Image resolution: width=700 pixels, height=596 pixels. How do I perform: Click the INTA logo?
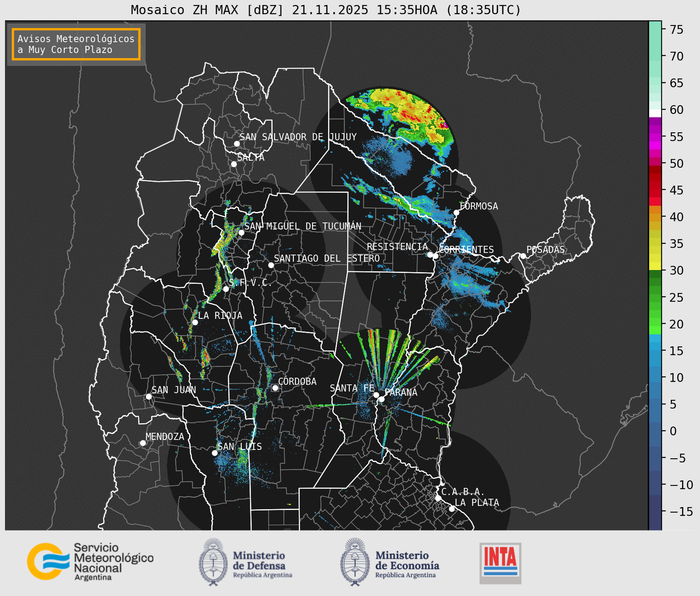pos(500,563)
